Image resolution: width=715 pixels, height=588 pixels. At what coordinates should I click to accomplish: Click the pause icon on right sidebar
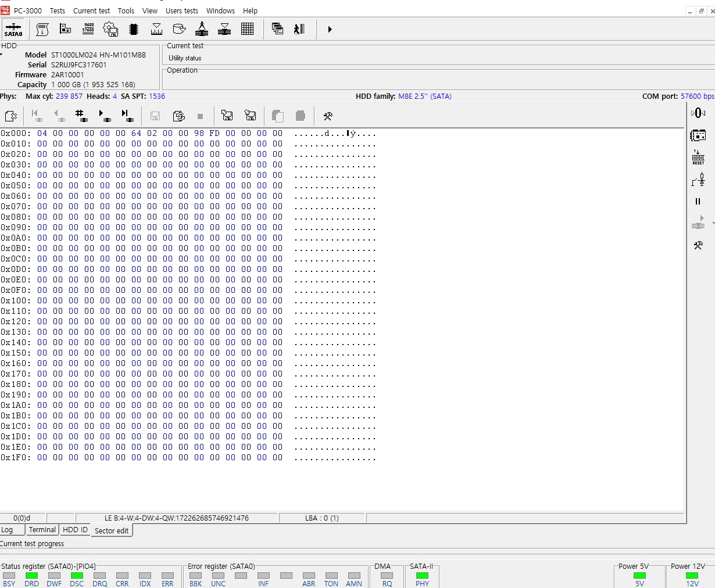click(698, 202)
